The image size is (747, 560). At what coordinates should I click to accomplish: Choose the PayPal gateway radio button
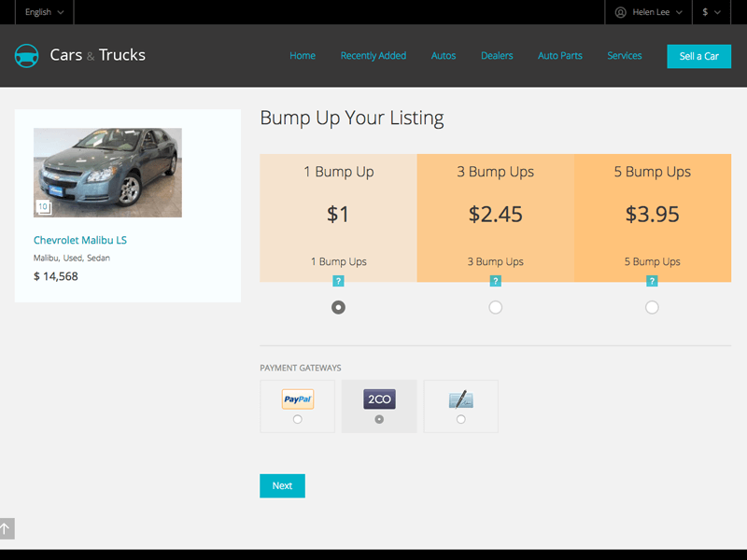pyautogui.click(x=298, y=419)
